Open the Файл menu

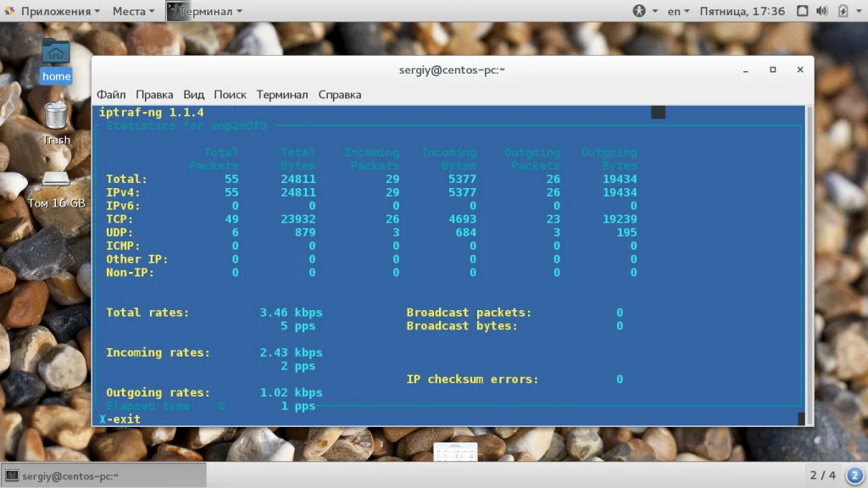[x=111, y=95]
